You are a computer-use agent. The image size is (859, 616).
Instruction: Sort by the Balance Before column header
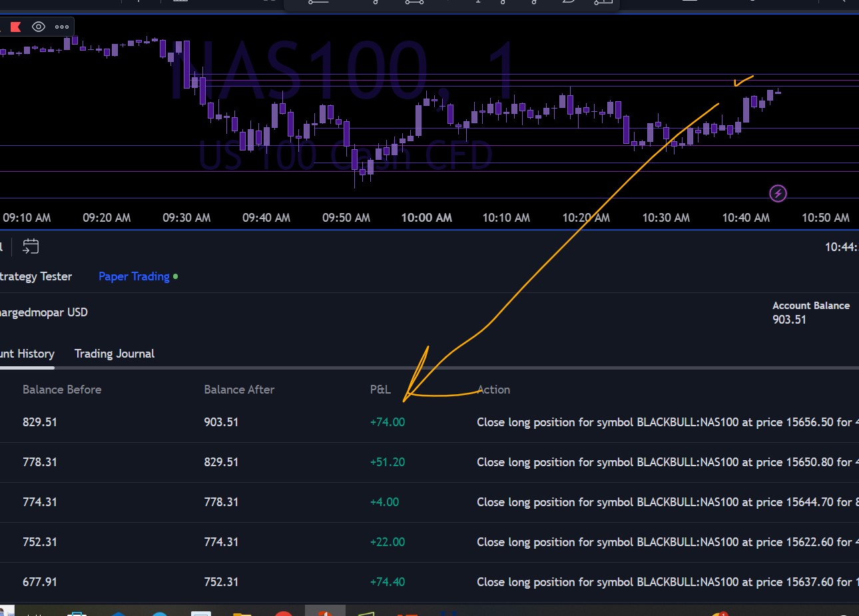click(62, 390)
